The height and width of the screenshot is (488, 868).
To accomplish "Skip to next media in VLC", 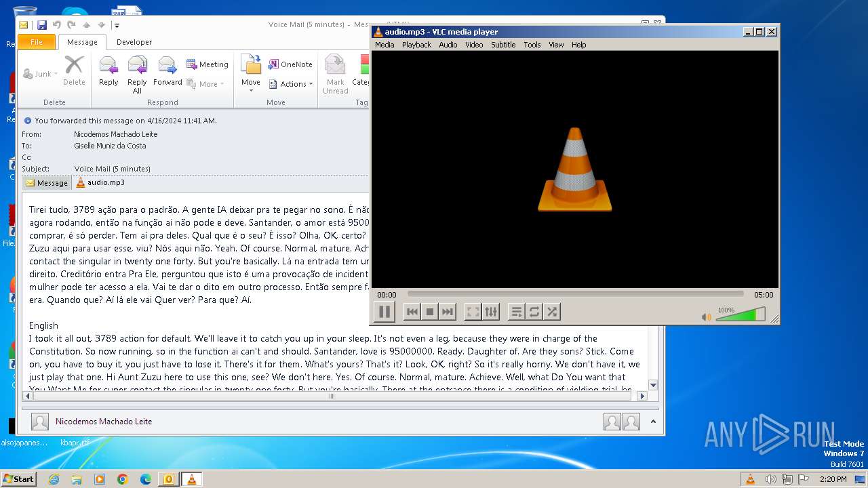I will (447, 312).
